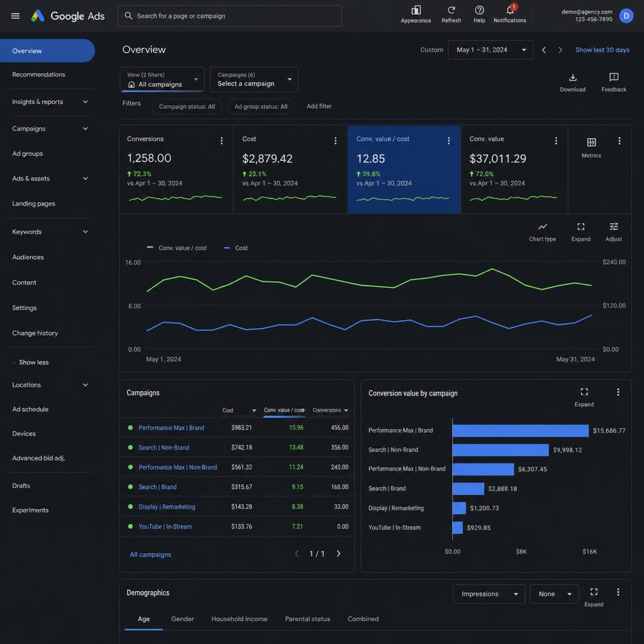The image size is (644, 644).
Task: Open the Notifications bell
Action: (x=509, y=14)
